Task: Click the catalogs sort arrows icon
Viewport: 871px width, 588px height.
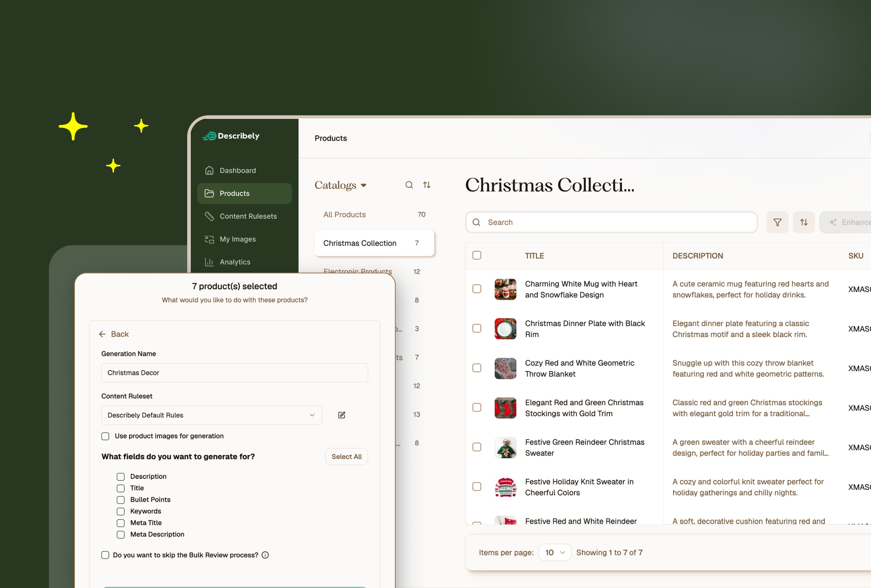Action: click(427, 185)
